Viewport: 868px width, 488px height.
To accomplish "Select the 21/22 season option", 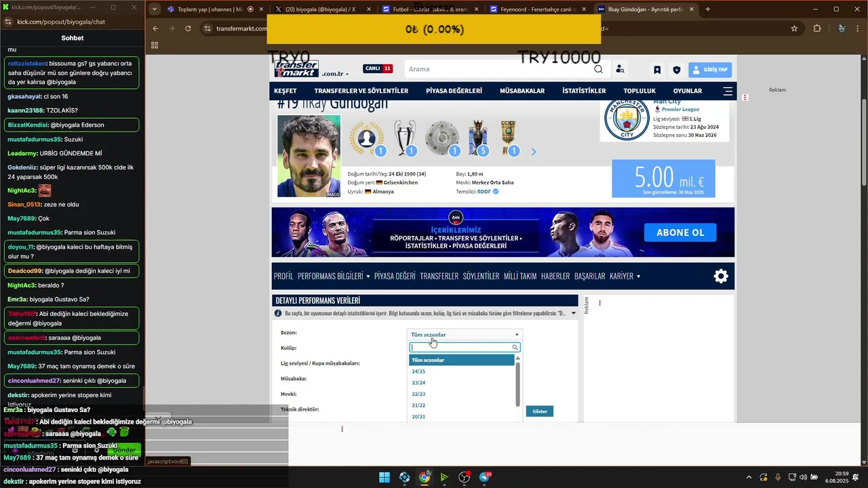I will (x=462, y=405).
